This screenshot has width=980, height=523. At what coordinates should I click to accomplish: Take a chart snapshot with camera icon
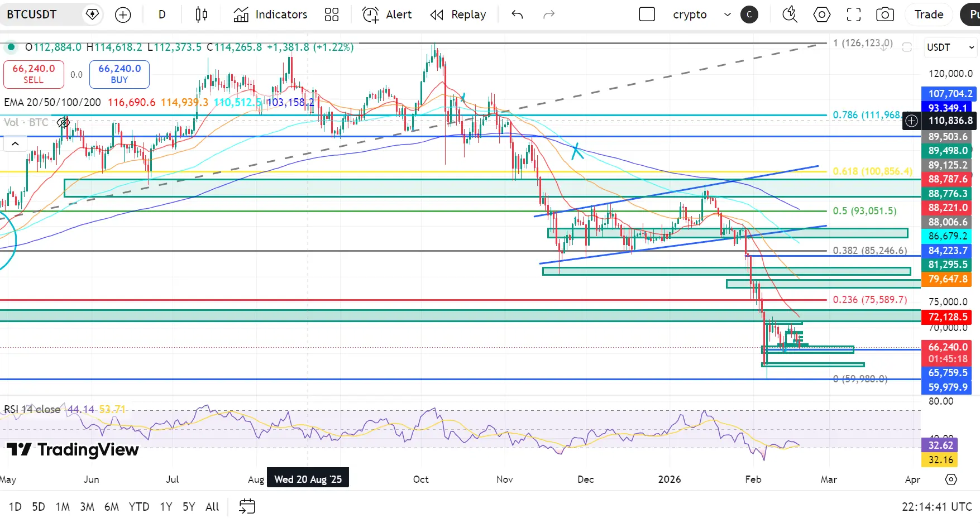[885, 15]
